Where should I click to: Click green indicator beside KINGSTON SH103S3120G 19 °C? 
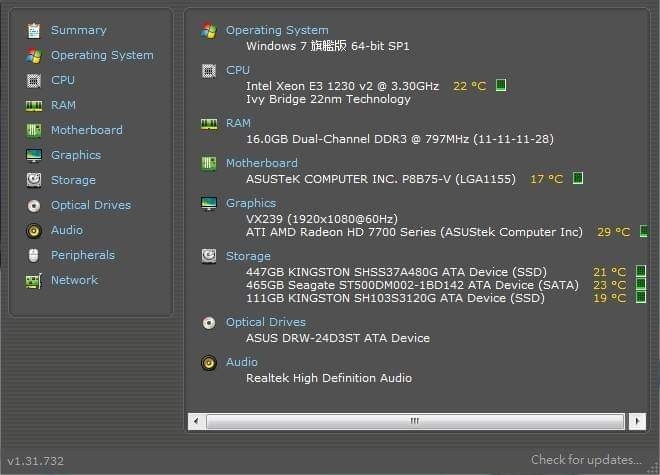tap(641, 297)
